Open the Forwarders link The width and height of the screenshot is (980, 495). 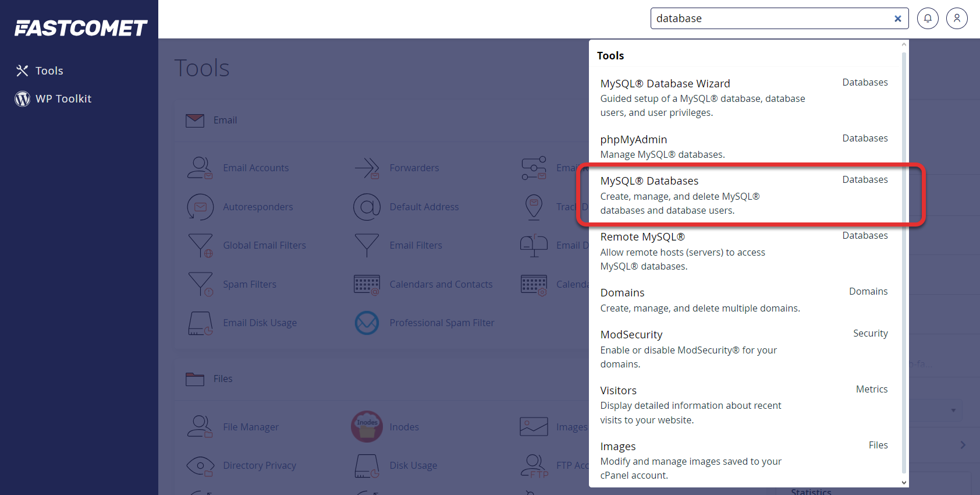tap(414, 168)
